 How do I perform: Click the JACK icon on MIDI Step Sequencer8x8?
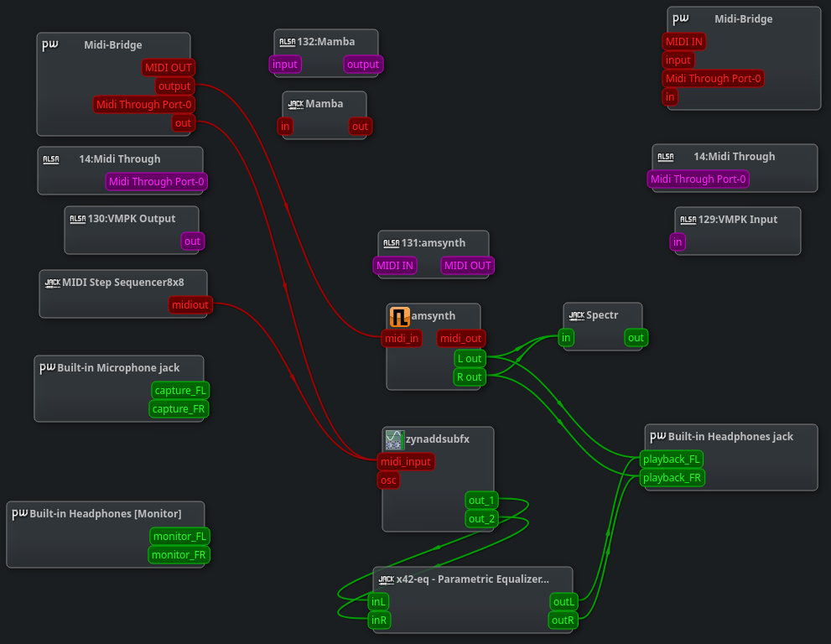(x=53, y=283)
